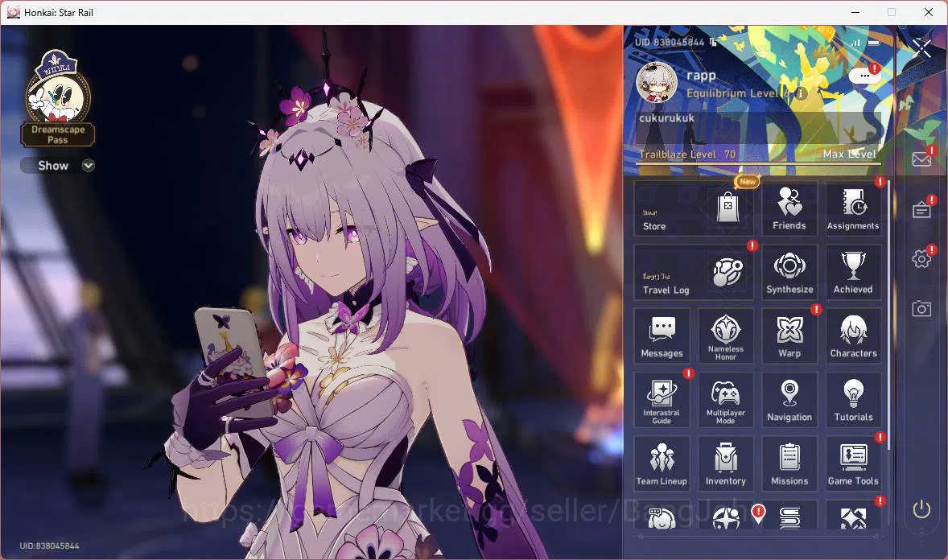Open the Messages menu

pyautogui.click(x=662, y=336)
